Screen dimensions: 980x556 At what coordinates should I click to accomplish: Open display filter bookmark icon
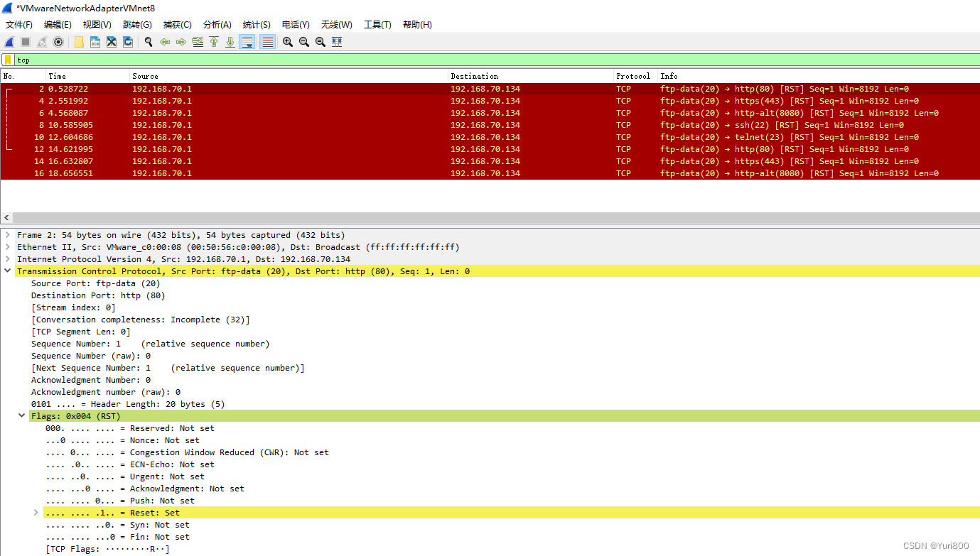8,60
